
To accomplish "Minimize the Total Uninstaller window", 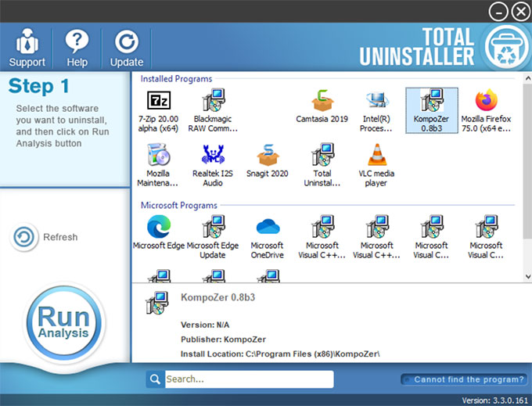I will tap(498, 12).
